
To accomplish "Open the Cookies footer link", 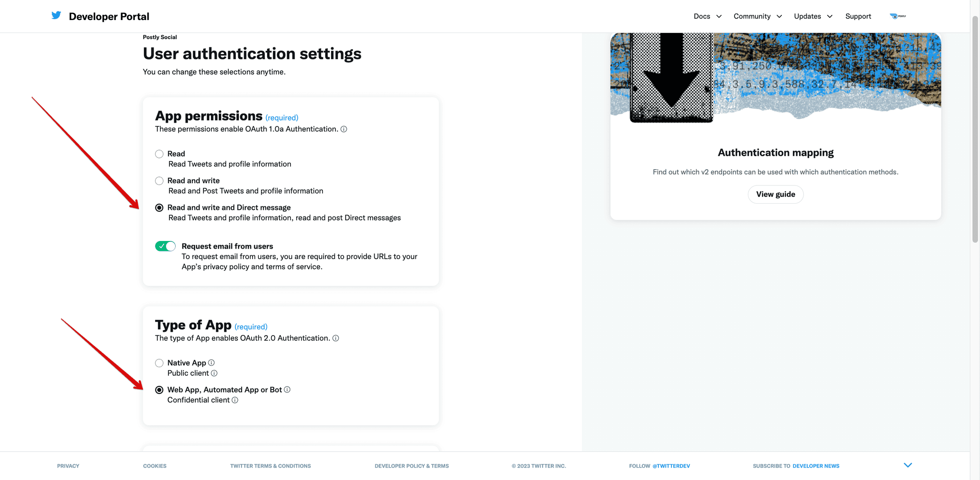I will (155, 466).
